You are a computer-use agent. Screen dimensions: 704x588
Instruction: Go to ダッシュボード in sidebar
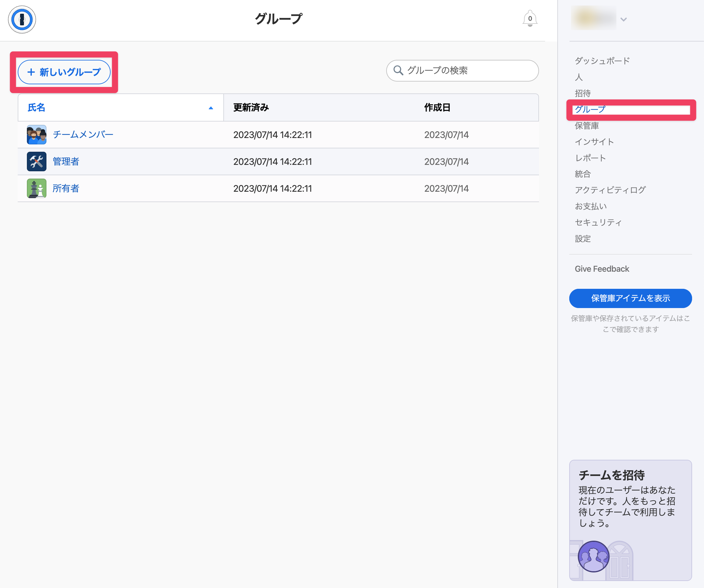[603, 61]
